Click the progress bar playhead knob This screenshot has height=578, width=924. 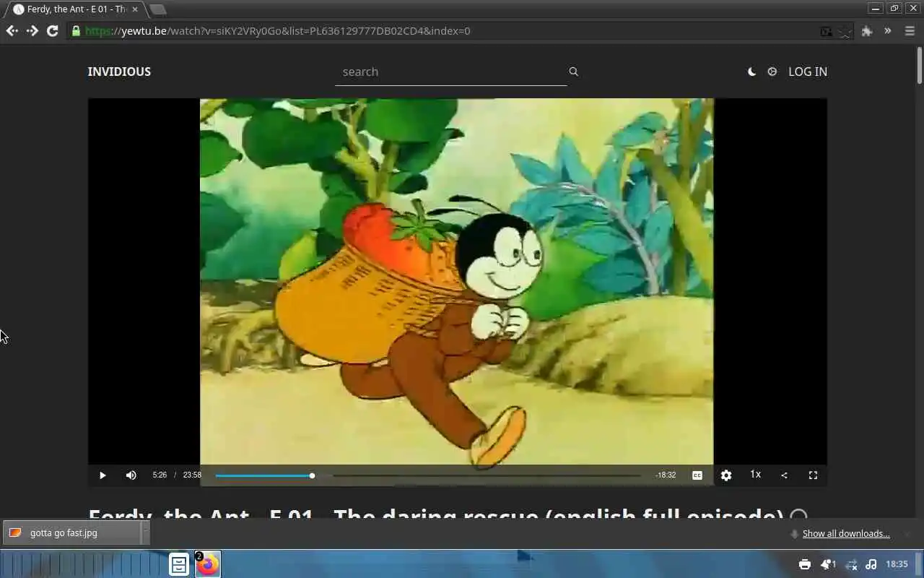click(x=312, y=475)
